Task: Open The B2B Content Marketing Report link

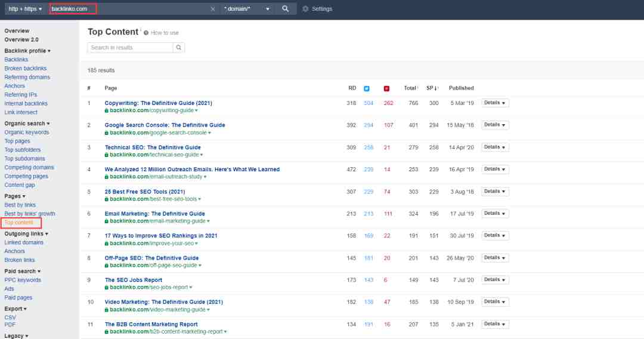Action: pos(151,324)
